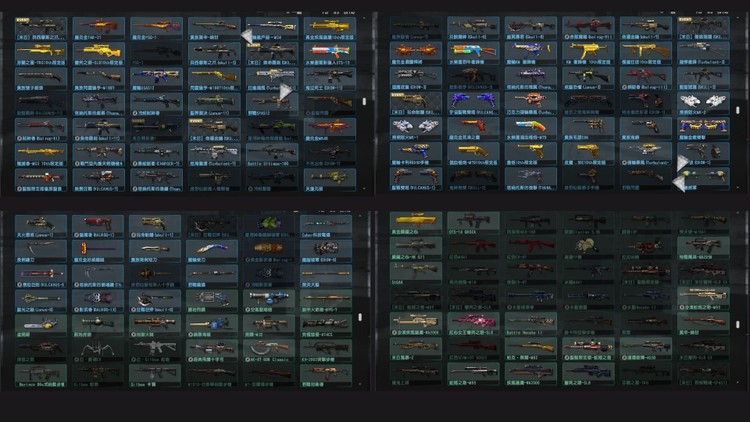Image resolution: width=750 pixels, height=422 pixels.
Task: Select the red-headed purple-handled axe, bottom-left inventory
Action: (x=98, y=251)
